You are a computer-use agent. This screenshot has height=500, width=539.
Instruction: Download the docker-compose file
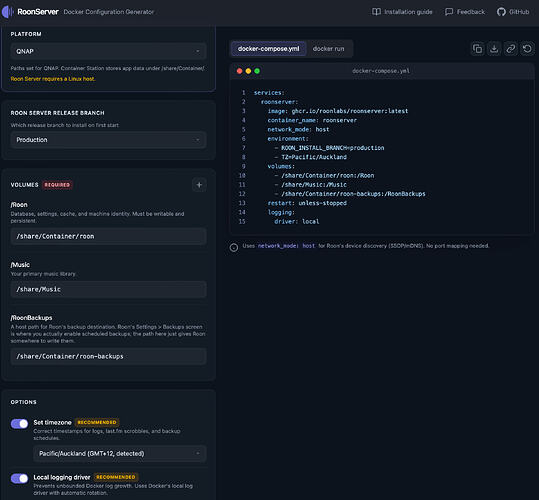point(494,49)
